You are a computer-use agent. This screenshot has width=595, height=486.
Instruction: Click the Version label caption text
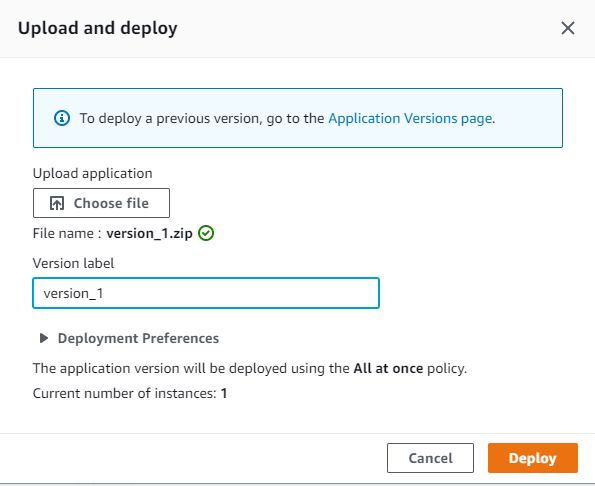click(73, 263)
